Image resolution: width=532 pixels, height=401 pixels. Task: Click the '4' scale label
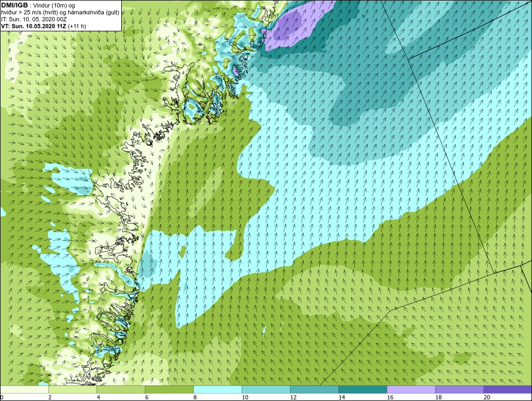coord(98,397)
